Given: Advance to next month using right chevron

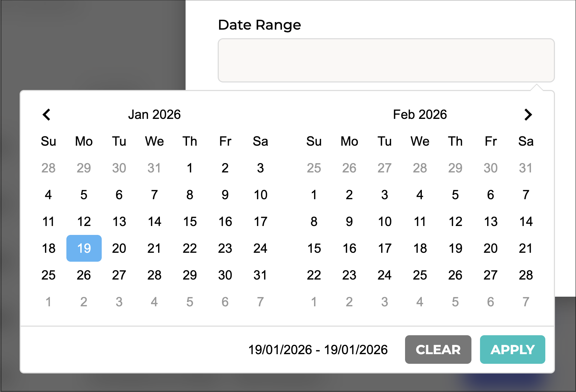Looking at the screenshot, I should (x=528, y=115).
